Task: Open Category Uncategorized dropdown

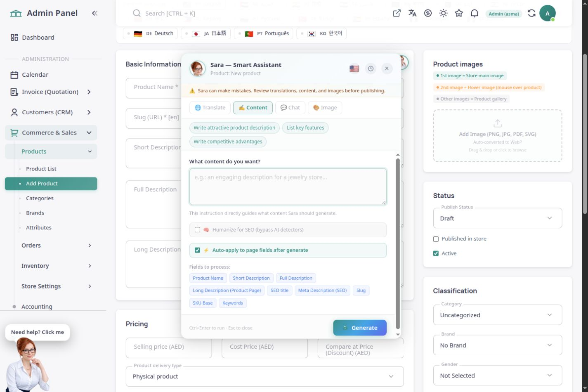Action: tap(498, 315)
